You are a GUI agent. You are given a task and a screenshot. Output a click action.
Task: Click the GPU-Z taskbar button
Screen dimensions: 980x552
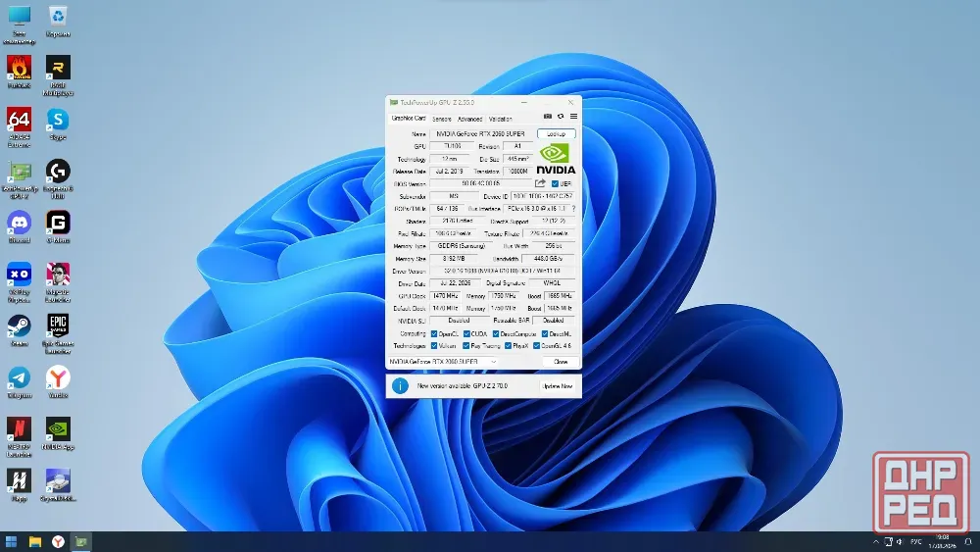point(80,541)
